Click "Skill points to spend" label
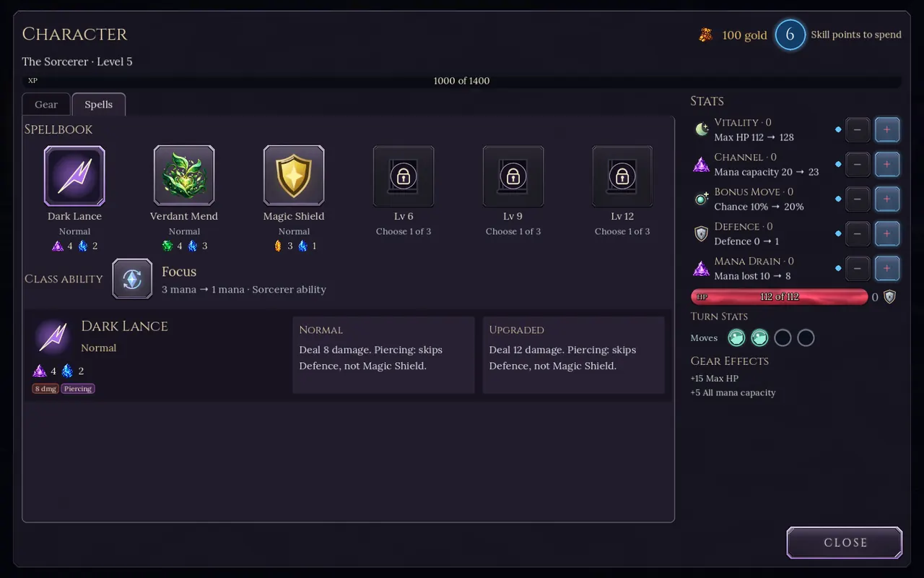 [856, 35]
